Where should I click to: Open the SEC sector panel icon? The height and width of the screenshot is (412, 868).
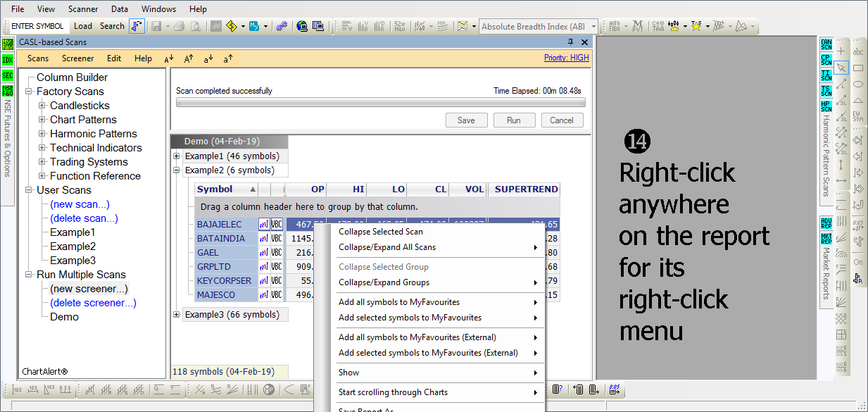(8, 75)
